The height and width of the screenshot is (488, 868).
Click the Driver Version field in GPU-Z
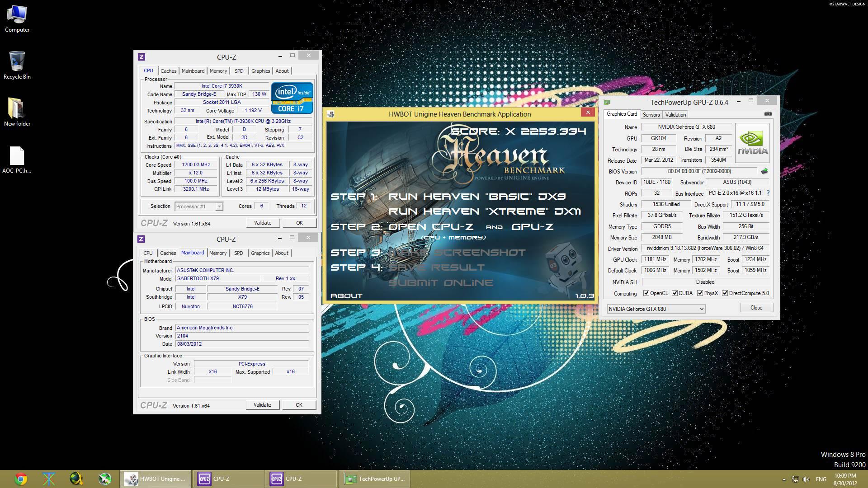tap(705, 249)
